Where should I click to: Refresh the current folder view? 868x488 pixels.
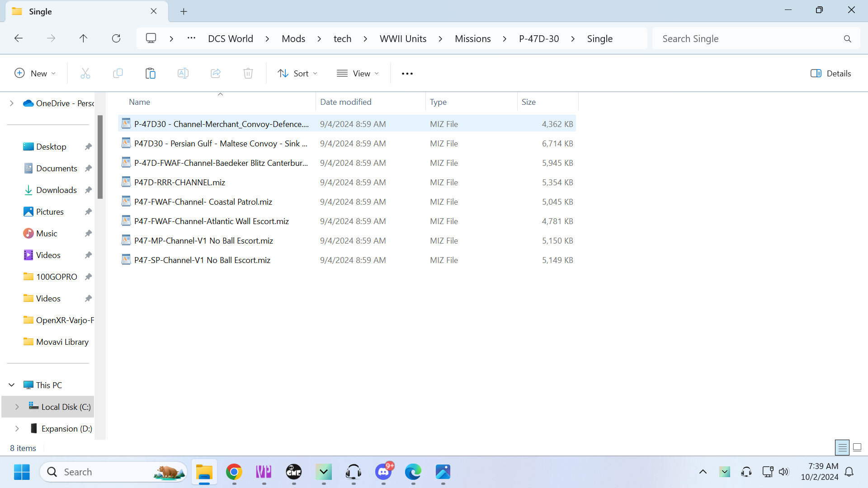click(116, 38)
